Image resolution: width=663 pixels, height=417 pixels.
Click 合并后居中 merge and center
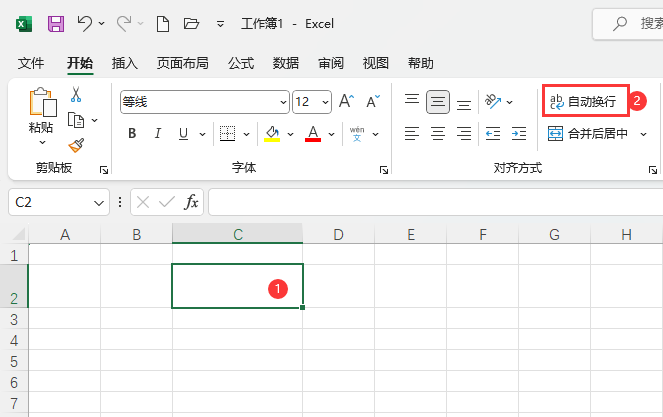tap(588, 134)
